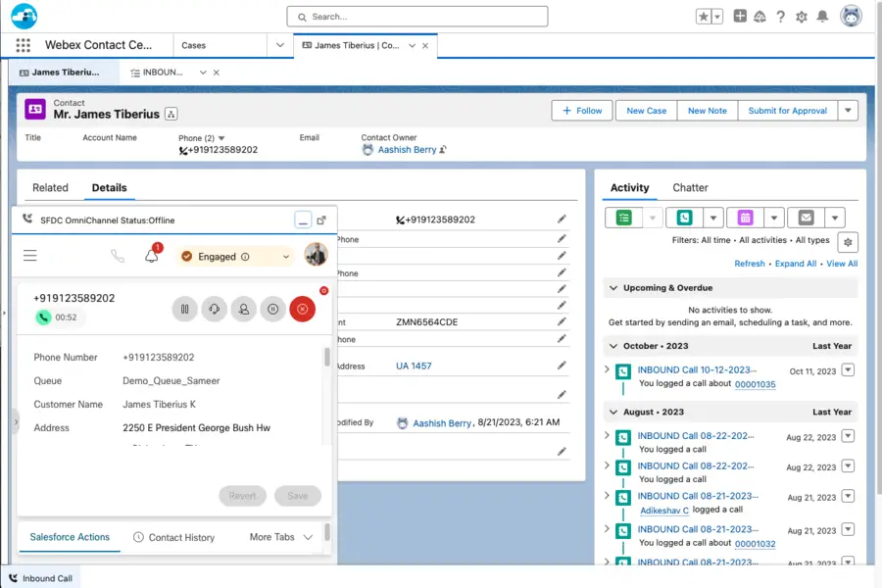Edit the ZMN6564CDE field pencil
882x588 pixels.
[x=562, y=321]
